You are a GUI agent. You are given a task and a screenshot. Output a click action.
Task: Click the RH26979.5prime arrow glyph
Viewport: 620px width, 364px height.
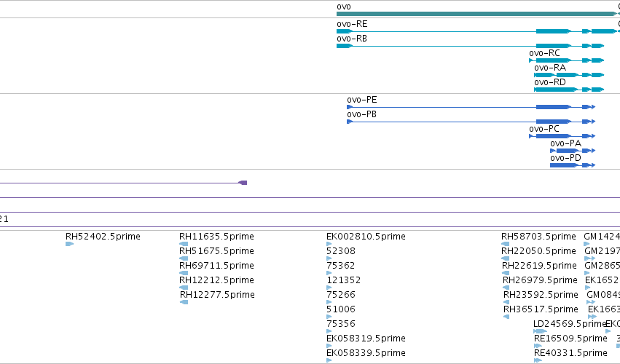tap(506, 288)
